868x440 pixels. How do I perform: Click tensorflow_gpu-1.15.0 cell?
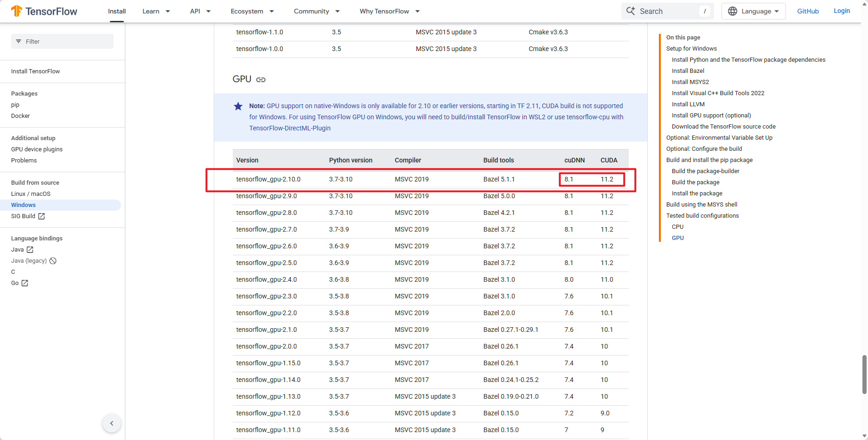268,363
